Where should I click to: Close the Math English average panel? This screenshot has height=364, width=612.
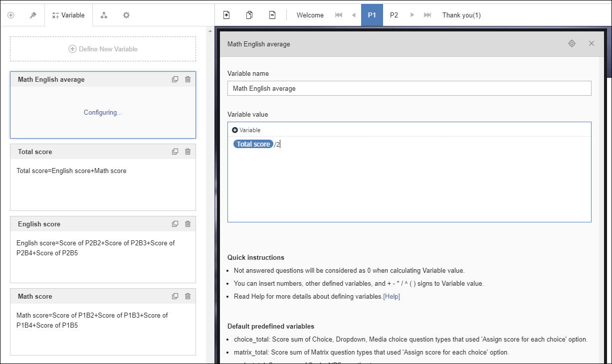[592, 43]
